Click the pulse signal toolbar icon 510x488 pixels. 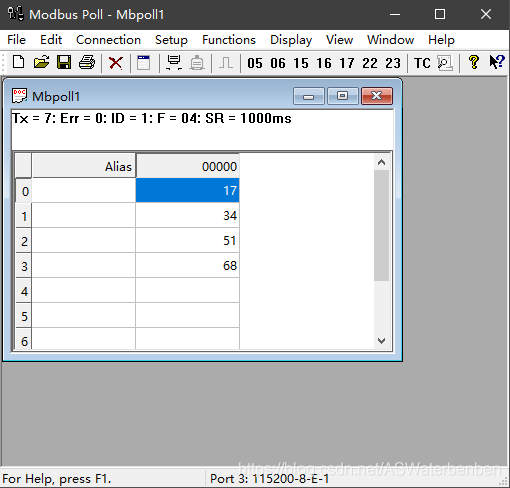click(226, 63)
